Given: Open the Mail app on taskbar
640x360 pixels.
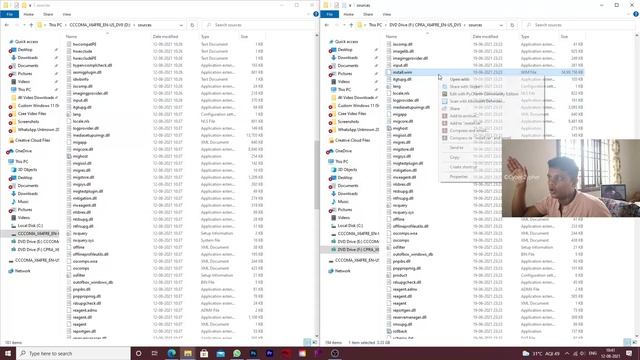Looking at the screenshot, I should click(220, 353).
